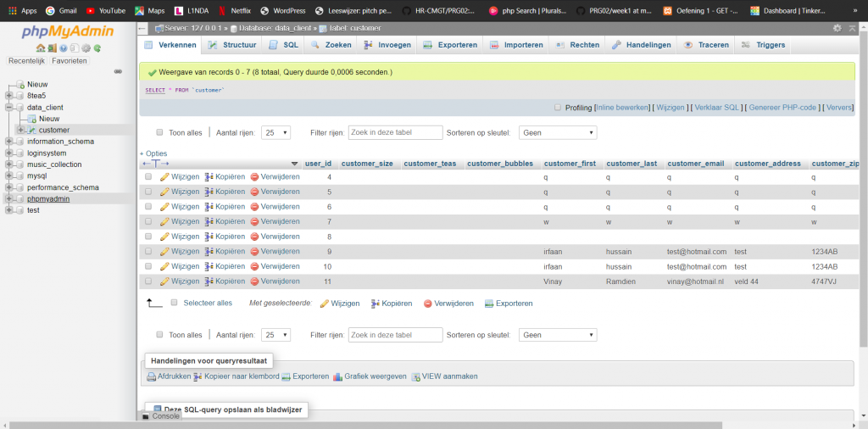Click the vertical page scrollbar
The width and height of the screenshot is (868, 429).
[864, 188]
